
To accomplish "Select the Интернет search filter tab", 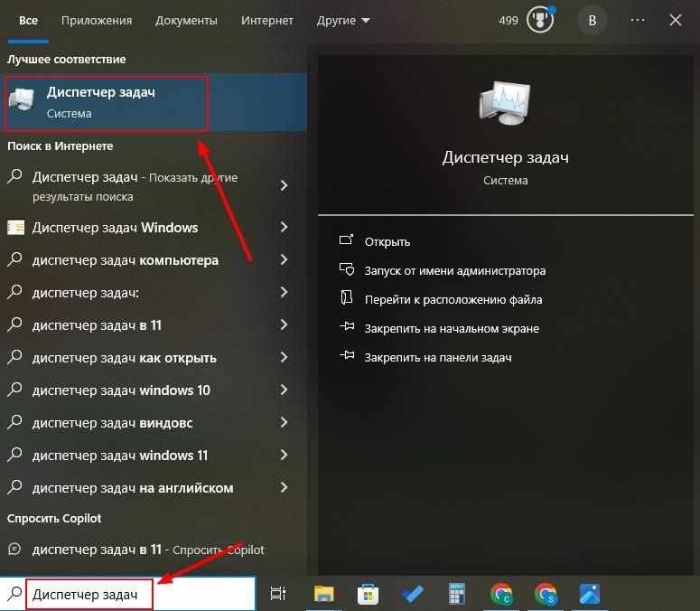I will pos(266,20).
